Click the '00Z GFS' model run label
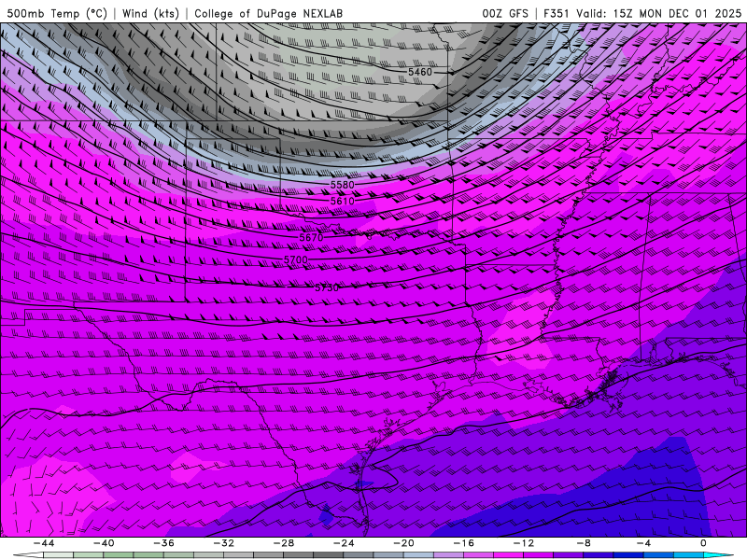Viewport: 747px width, 560px height. click(x=505, y=13)
